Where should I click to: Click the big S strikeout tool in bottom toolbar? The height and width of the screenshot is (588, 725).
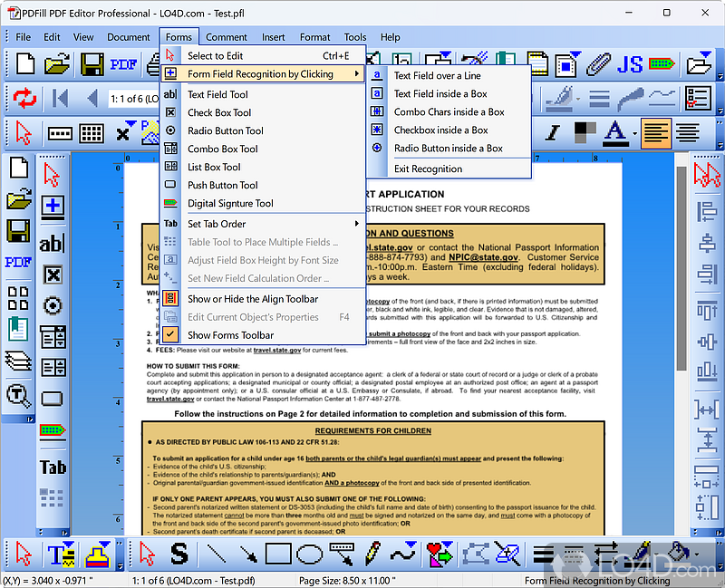[x=179, y=554]
